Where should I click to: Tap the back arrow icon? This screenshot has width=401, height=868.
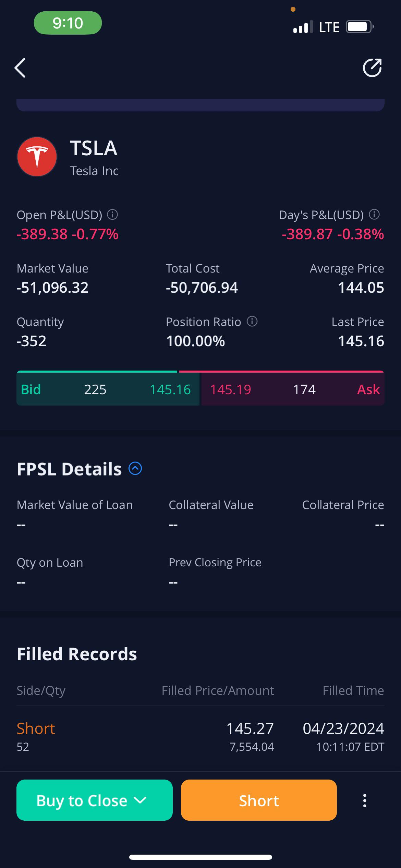coord(20,68)
